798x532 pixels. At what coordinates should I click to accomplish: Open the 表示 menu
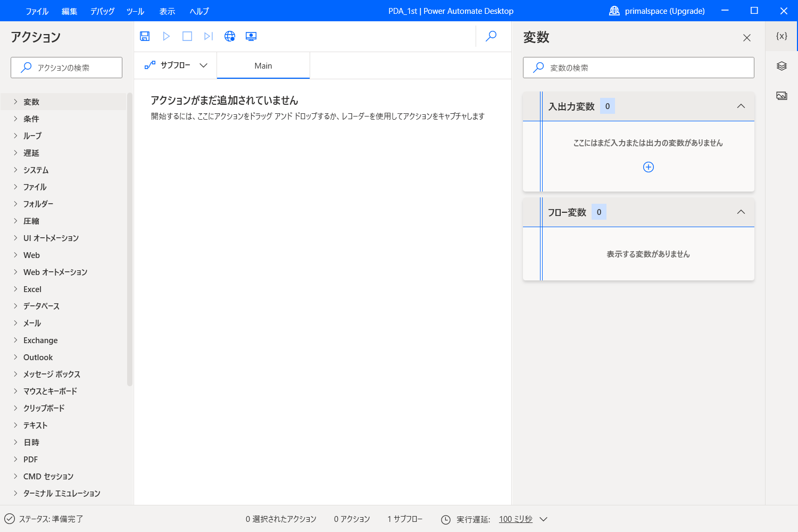(x=167, y=11)
